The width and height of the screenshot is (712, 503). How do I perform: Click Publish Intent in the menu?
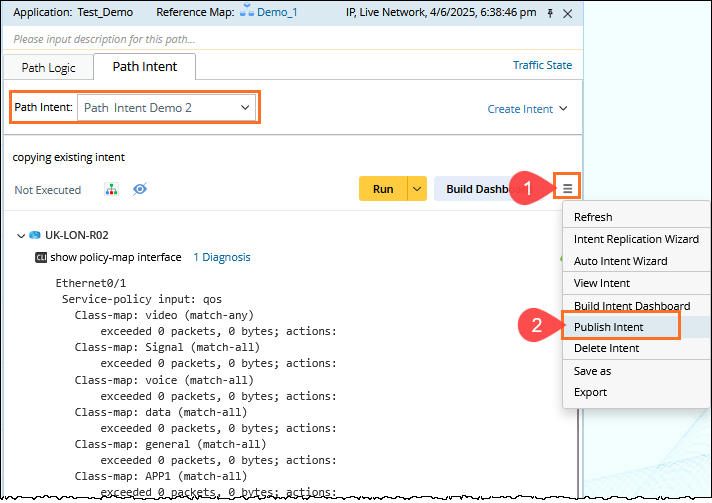point(608,327)
